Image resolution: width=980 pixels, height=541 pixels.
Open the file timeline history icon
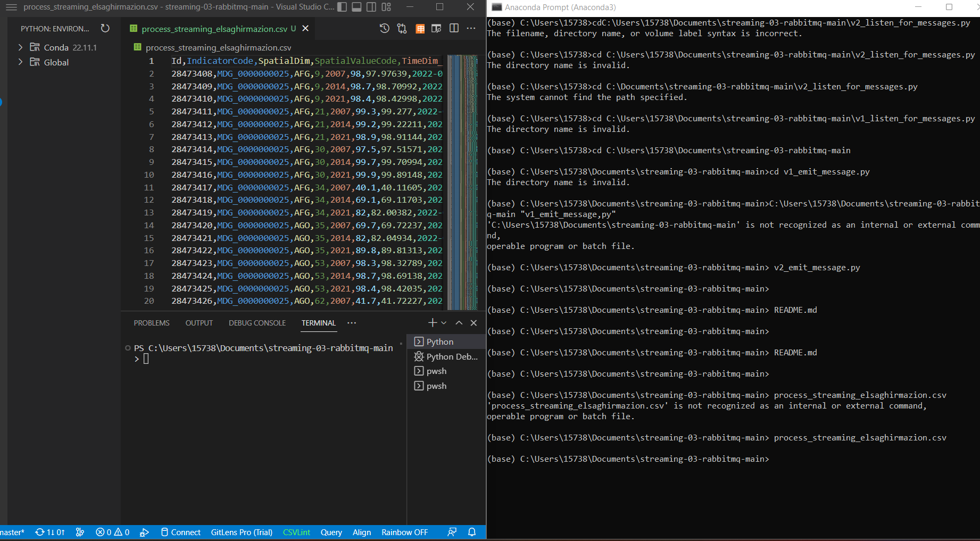[x=385, y=29]
